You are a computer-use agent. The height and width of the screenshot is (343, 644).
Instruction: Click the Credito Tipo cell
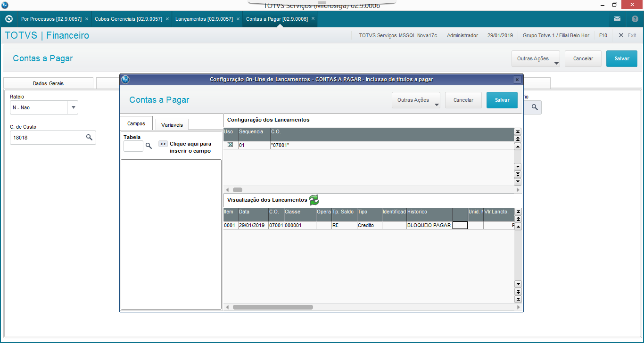(x=369, y=225)
